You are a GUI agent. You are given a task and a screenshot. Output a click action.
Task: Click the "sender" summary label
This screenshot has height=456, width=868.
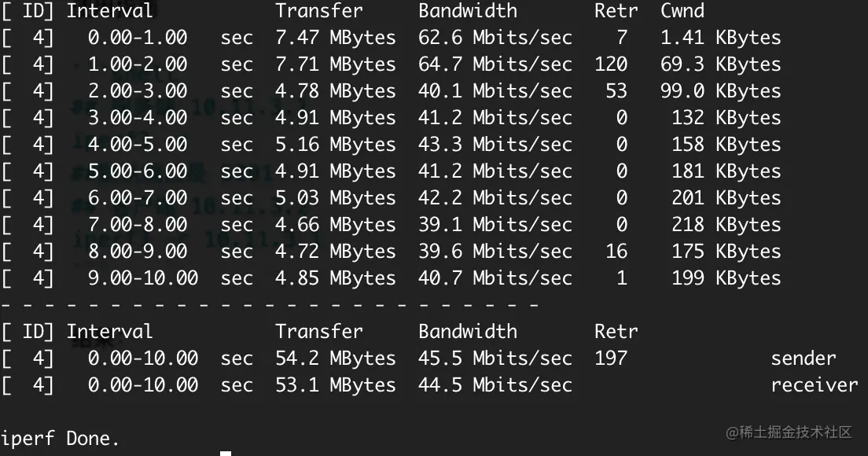coord(803,359)
